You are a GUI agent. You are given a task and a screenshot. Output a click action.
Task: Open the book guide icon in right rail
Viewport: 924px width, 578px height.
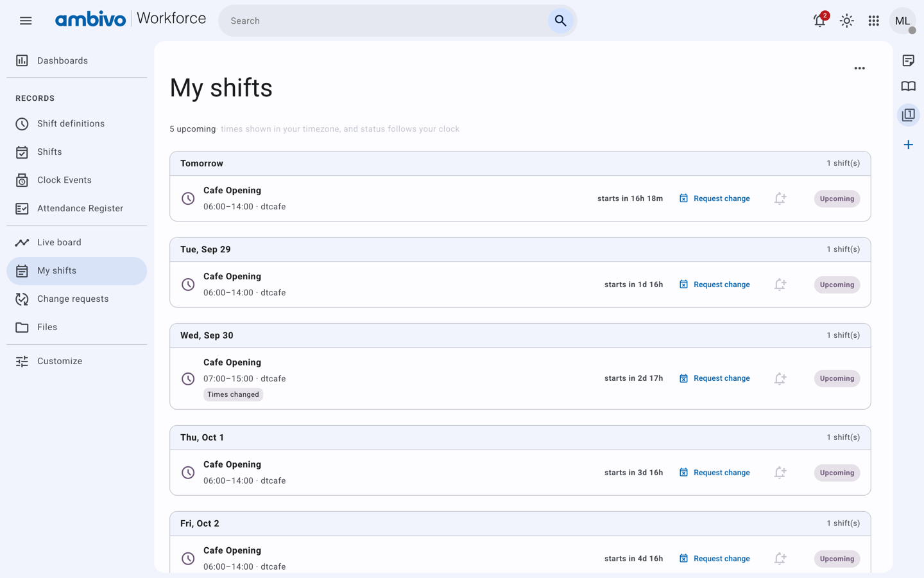[909, 87]
